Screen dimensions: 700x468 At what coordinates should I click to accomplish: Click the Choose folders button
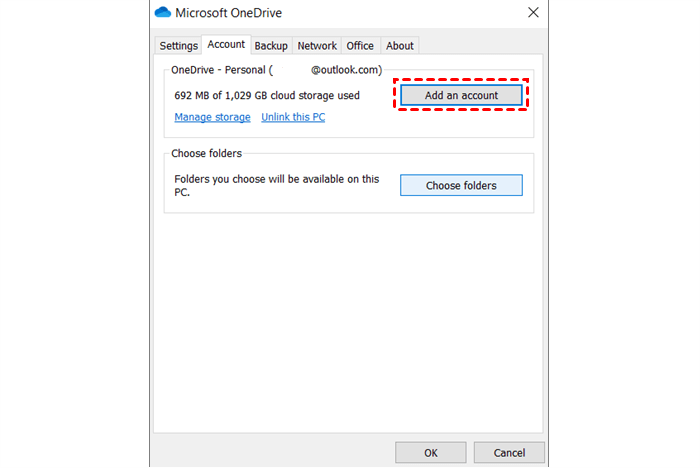(x=461, y=185)
